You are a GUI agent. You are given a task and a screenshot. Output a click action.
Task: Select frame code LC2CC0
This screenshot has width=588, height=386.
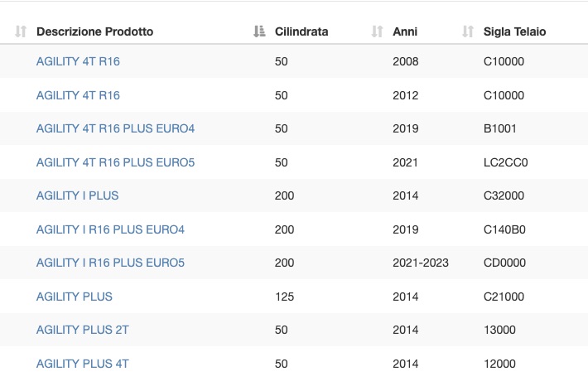505,162
